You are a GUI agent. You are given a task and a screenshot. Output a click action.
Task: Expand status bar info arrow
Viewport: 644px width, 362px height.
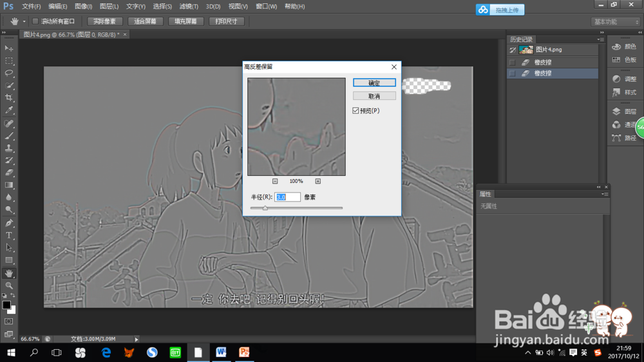pos(137,339)
